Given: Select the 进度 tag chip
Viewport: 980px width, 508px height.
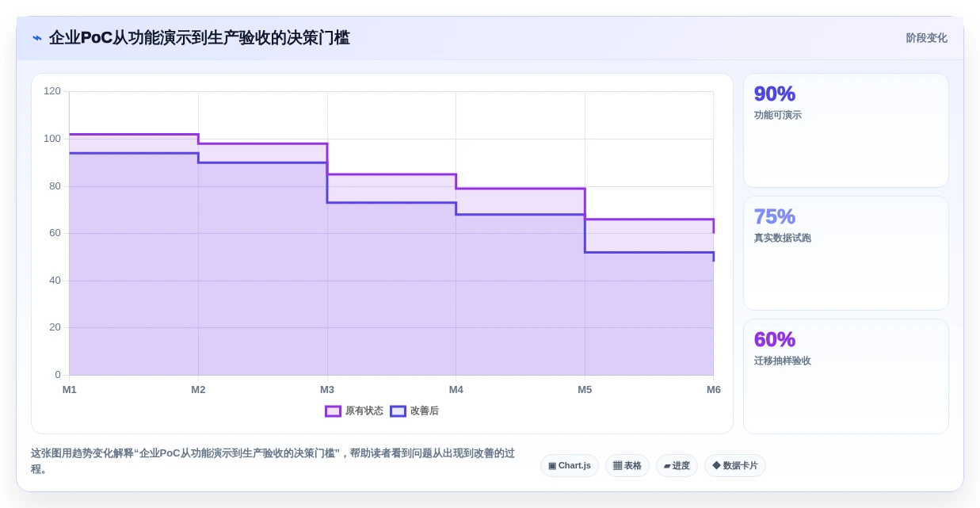Looking at the screenshot, I should tap(677, 466).
